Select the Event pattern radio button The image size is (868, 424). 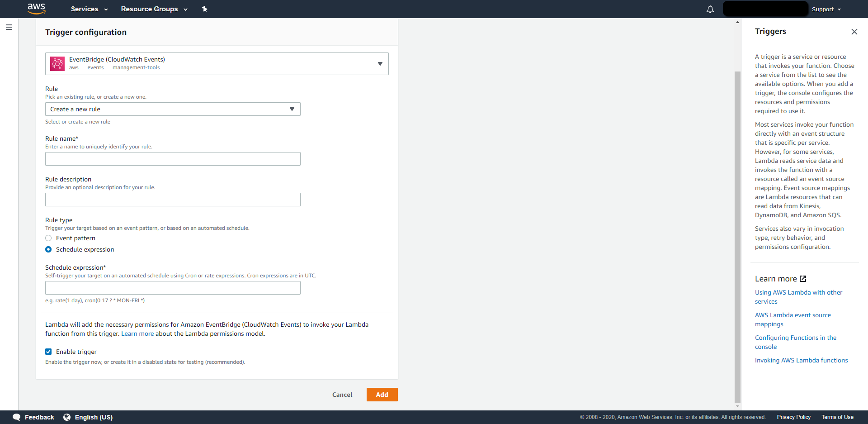48,238
